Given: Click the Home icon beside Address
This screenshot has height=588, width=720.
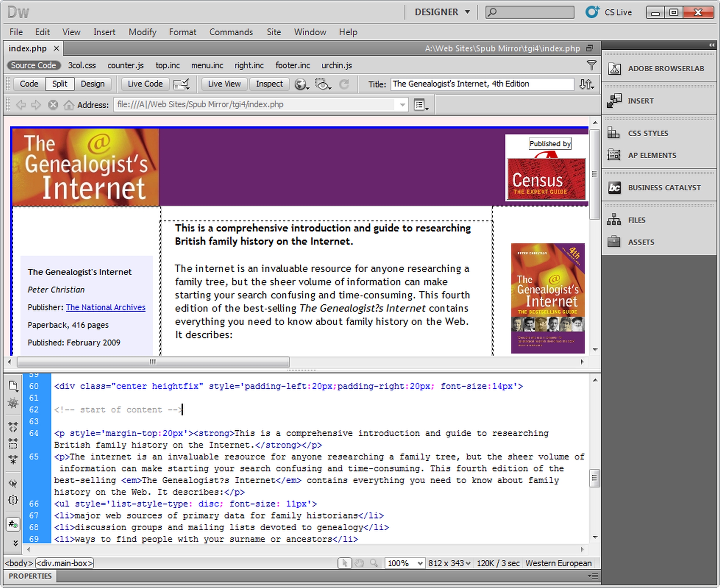Looking at the screenshot, I should coord(69,105).
